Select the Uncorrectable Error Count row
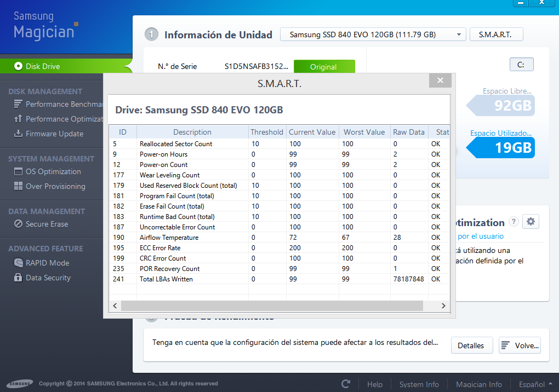The width and height of the screenshot is (559, 392). (x=279, y=227)
